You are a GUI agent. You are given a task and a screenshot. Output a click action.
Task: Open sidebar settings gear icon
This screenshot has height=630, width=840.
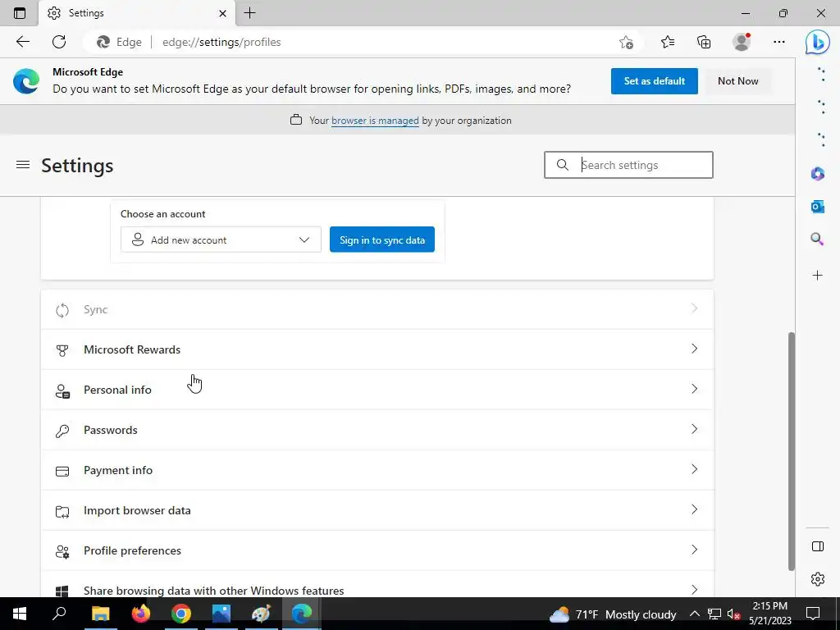[818, 579]
